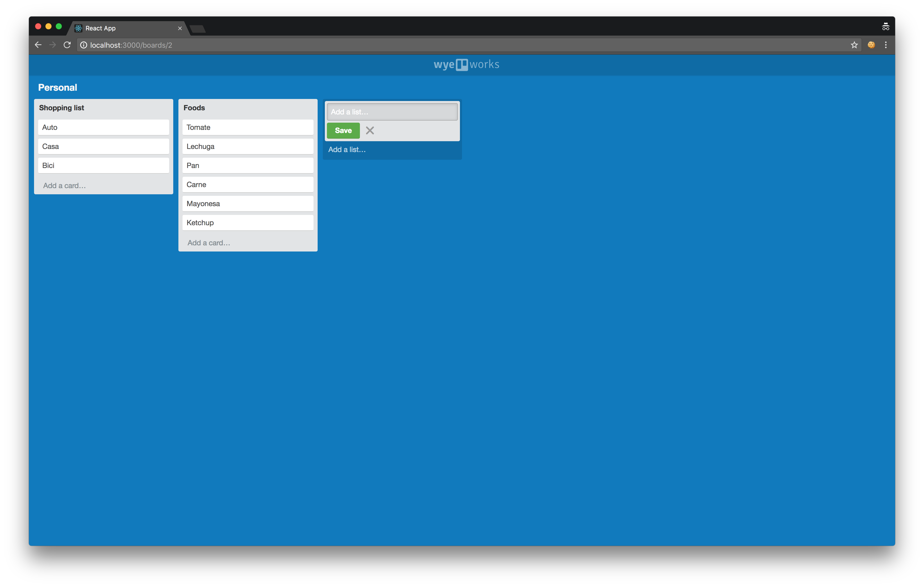This screenshot has height=587, width=924.
Task: Open the Lechuga card
Action: pos(248,146)
